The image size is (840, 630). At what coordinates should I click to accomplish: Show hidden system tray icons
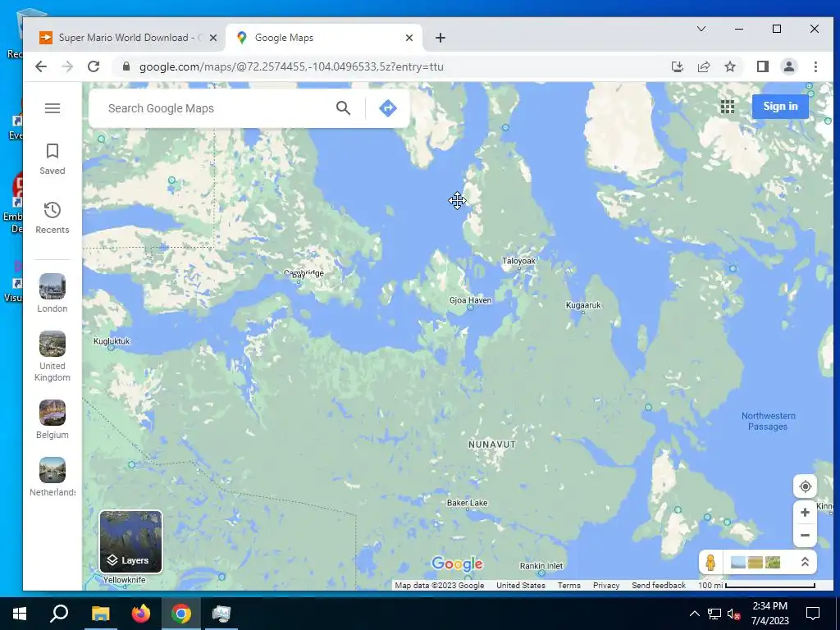[x=694, y=614]
